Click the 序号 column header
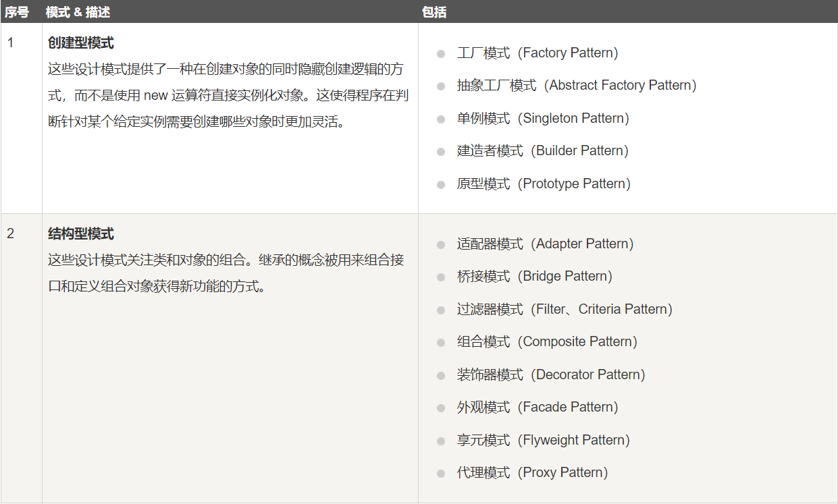The image size is (838, 504). (x=17, y=12)
